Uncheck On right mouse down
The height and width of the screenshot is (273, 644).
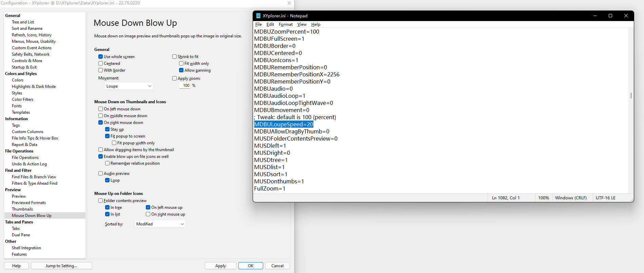pos(101,123)
